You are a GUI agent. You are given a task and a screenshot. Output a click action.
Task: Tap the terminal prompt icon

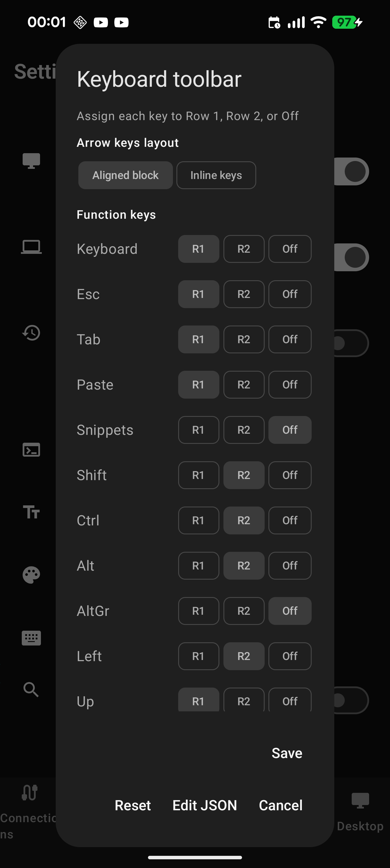[x=31, y=450]
